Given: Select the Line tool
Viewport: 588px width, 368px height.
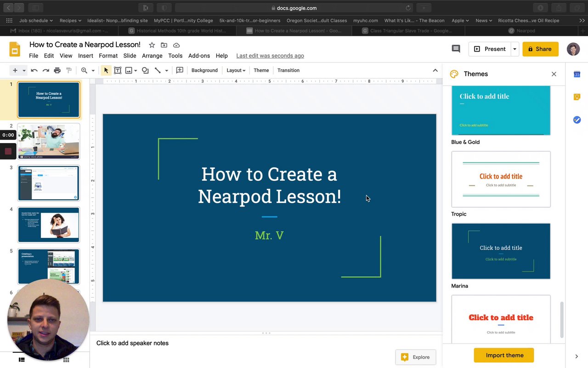Looking at the screenshot, I should coord(158,70).
